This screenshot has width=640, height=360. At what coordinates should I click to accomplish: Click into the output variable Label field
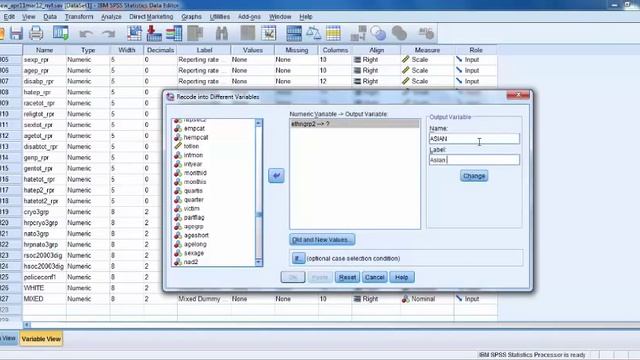coord(474,160)
